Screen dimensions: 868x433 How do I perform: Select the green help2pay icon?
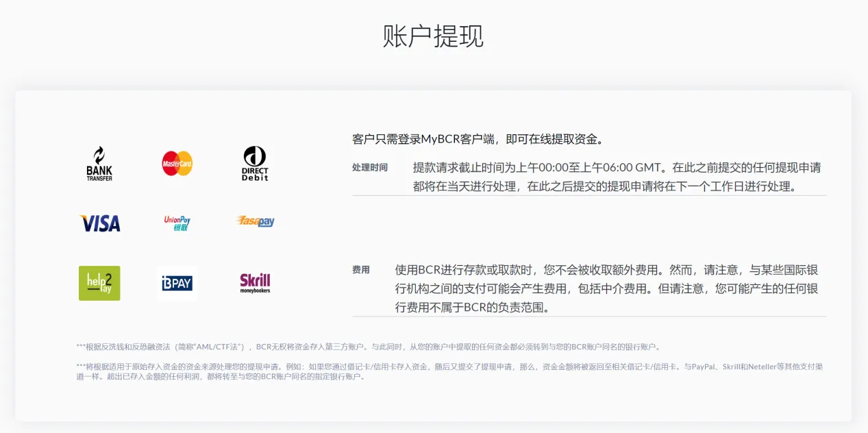click(x=99, y=283)
